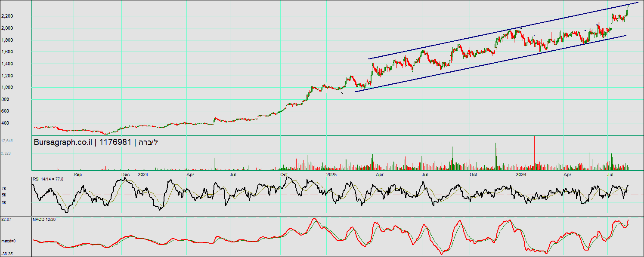Click the MACD 12/26 label
This screenshot has width=644, height=257.
44,220
